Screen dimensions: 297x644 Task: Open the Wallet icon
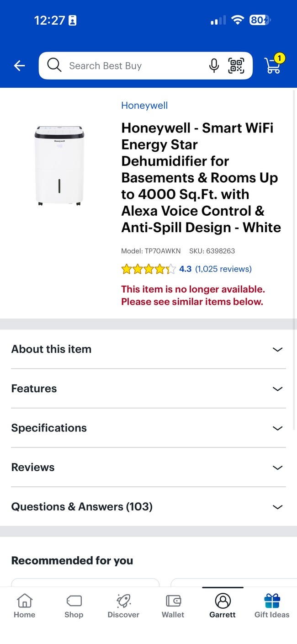pos(173,606)
